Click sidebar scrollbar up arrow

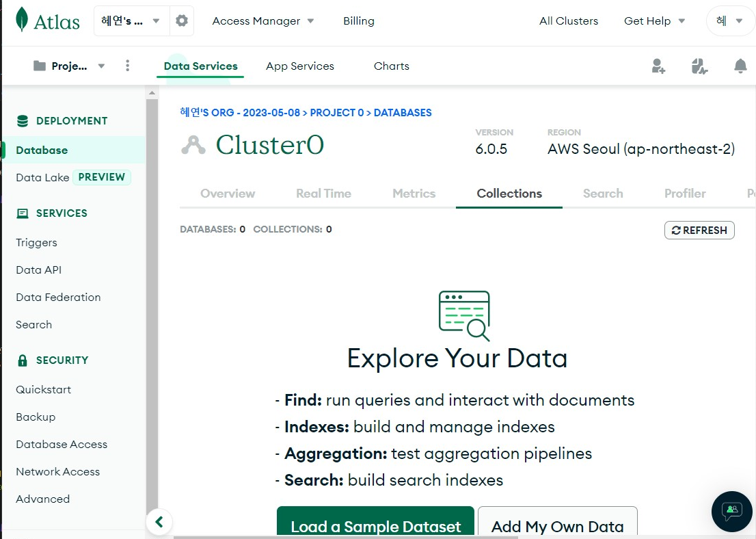click(152, 92)
